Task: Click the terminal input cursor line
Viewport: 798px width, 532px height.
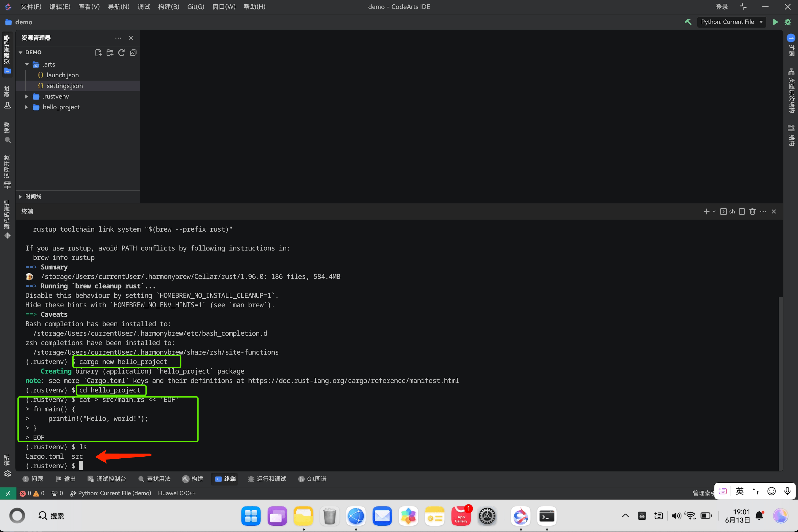Action: click(x=81, y=465)
